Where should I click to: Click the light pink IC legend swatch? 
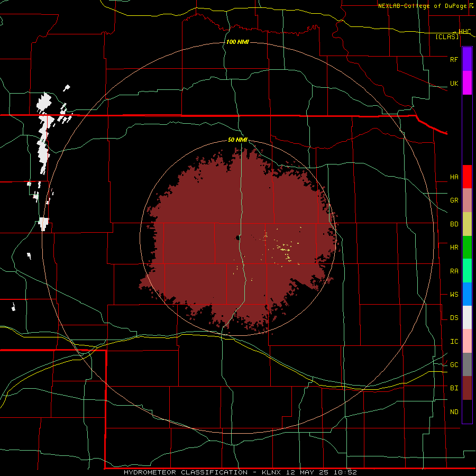point(467,341)
